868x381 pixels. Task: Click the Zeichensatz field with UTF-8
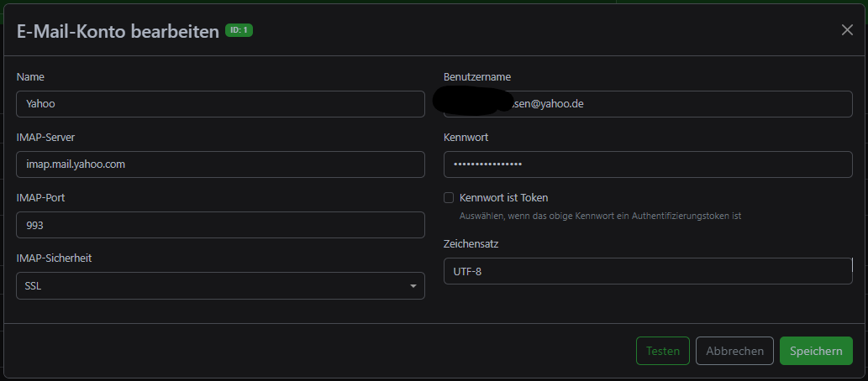click(x=648, y=271)
